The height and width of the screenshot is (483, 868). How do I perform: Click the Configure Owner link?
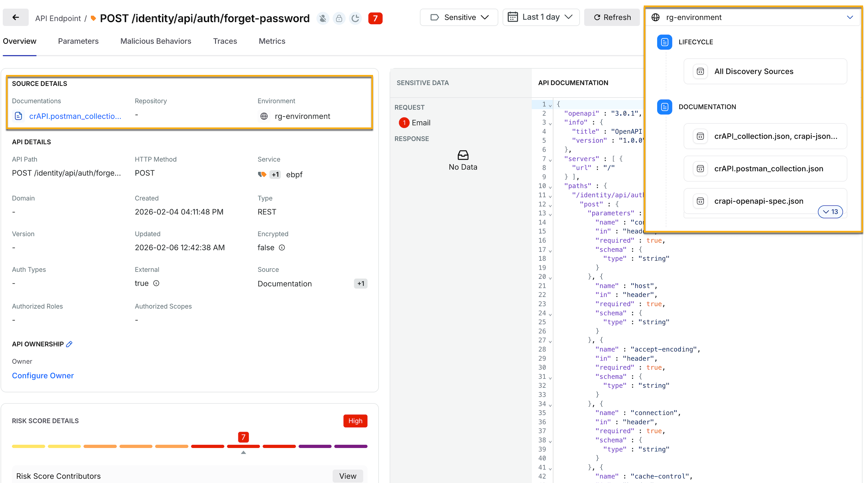point(43,376)
